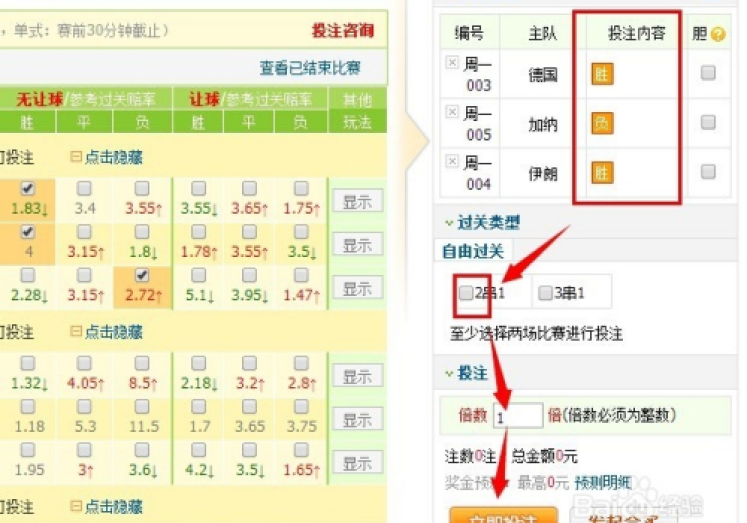Check the 8.5 lose odds box
This screenshot has width=747, height=523.
click(141, 363)
